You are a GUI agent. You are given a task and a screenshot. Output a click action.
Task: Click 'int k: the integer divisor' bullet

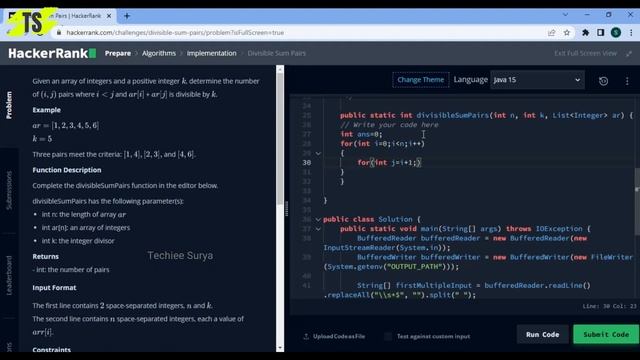[78, 241]
